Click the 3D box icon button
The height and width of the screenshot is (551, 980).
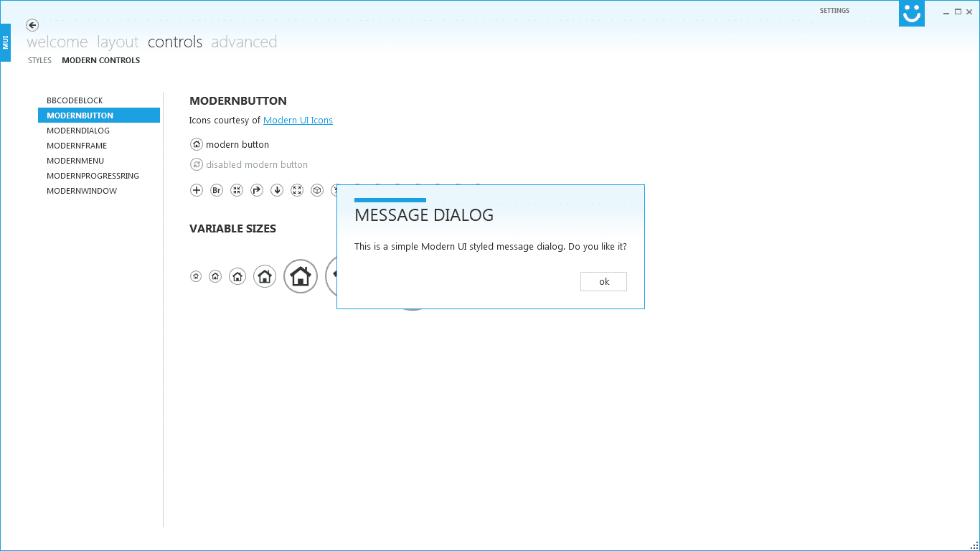click(316, 190)
